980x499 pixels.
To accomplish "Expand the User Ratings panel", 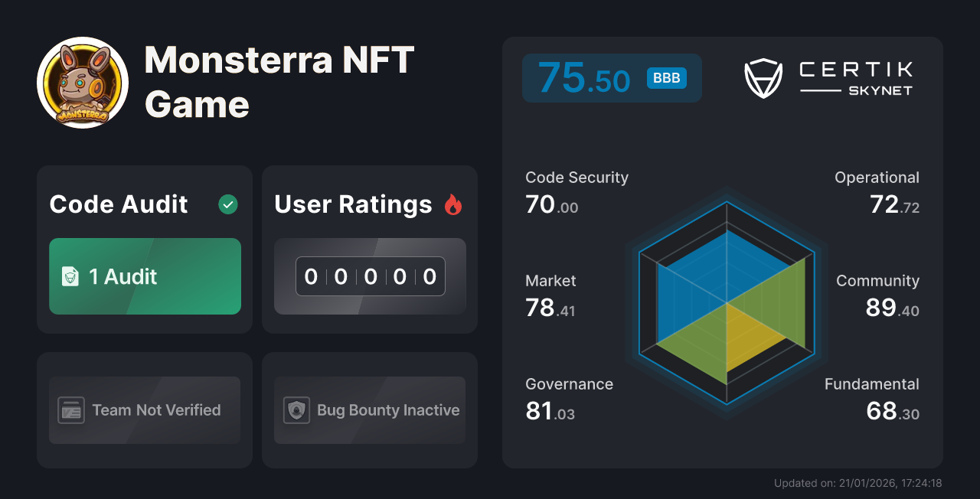I will (370, 249).
